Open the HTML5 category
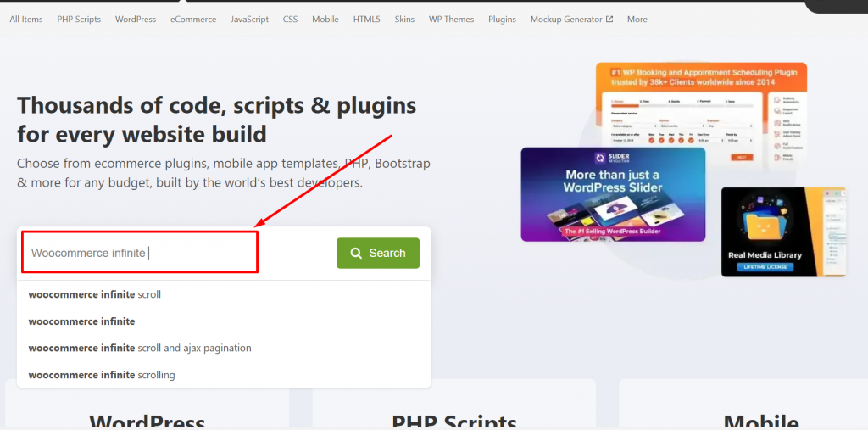Screen dimensions: 868x430 (367, 19)
